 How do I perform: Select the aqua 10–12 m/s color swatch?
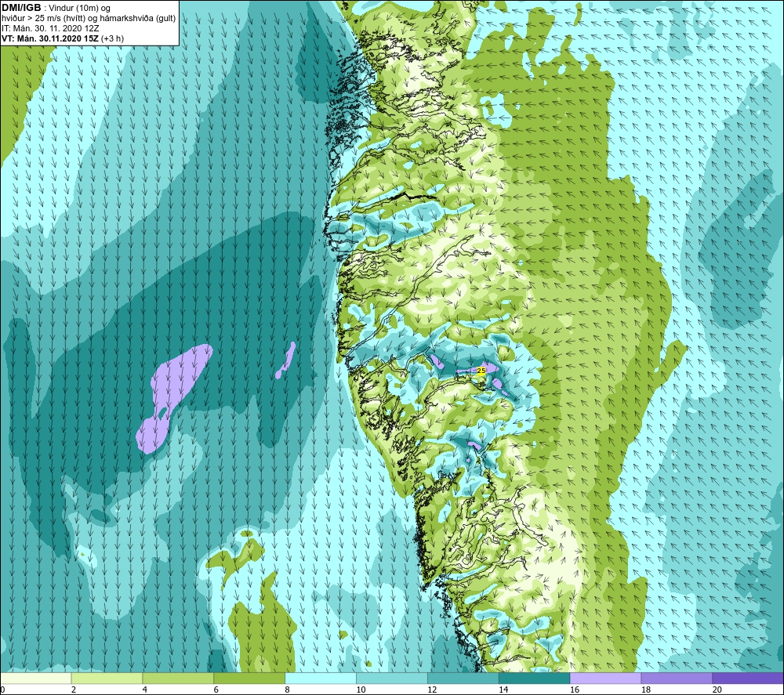coord(392,679)
